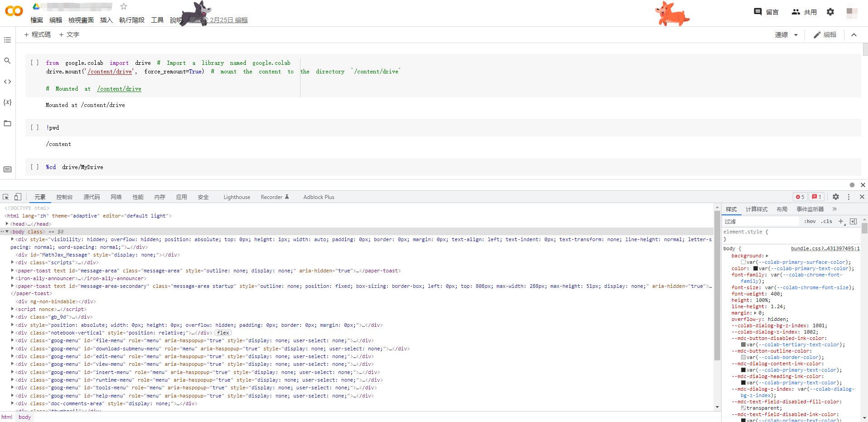Show more Styles sidebar tabs
The image size is (868, 422).
click(x=834, y=209)
